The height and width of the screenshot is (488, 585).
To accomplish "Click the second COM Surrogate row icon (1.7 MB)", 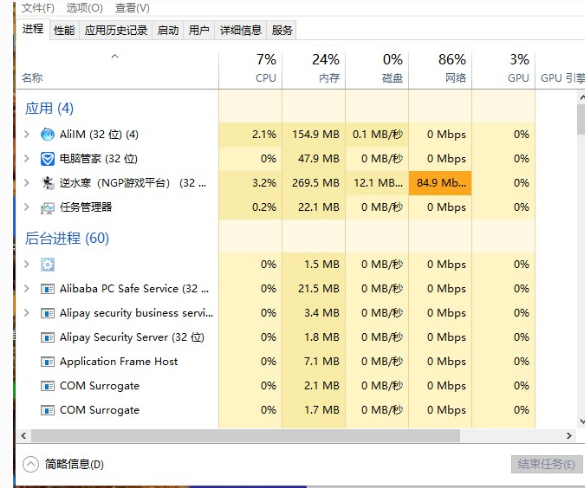I will [x=47, y=410].
